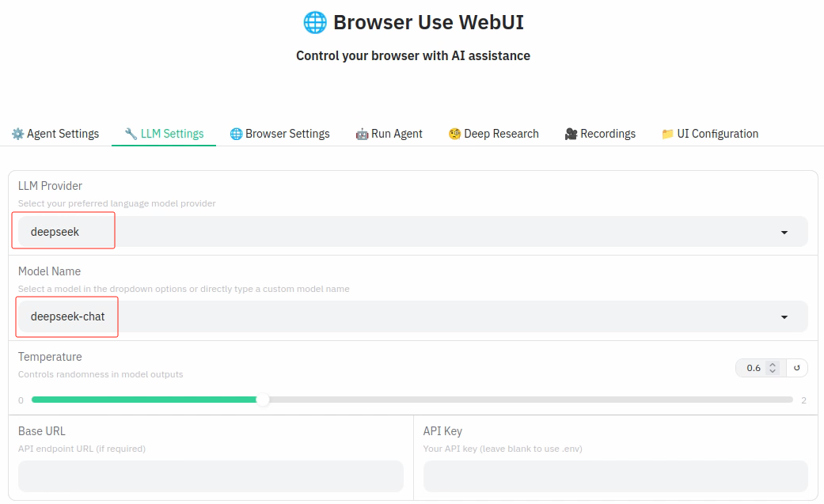Click the robot icon on Run Agent tab
This screenshot has height=504, width=824.
tap(362, 134)
